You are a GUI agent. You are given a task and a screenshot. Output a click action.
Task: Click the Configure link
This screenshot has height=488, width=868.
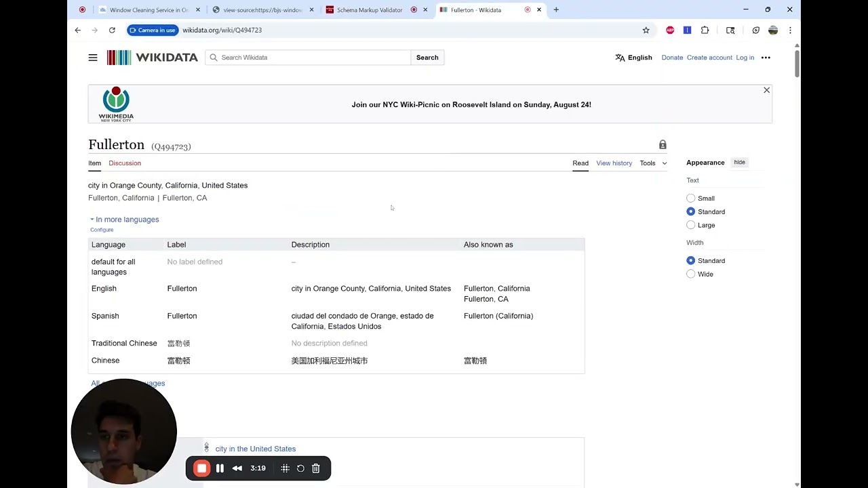(x=102, y=230)
